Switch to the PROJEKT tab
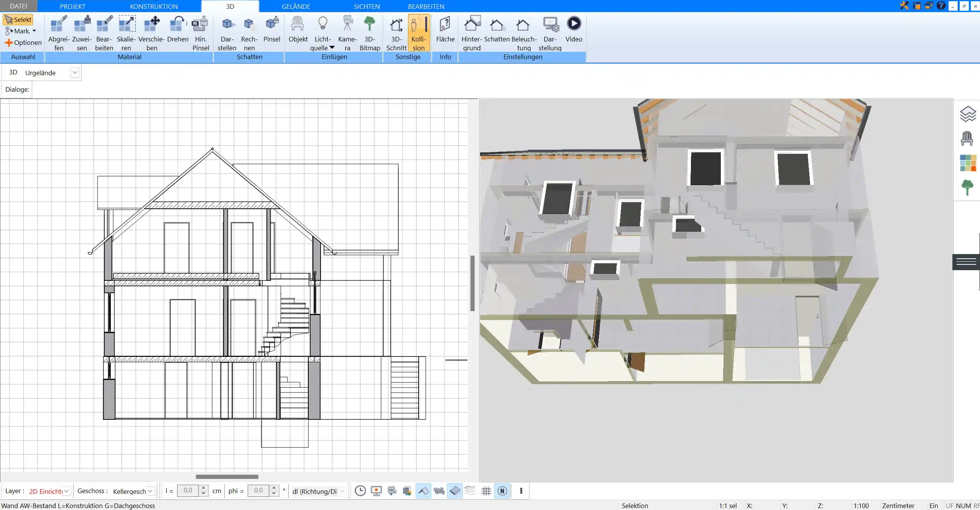This screenshot has width=980, height=510. [x=72, y=6]
